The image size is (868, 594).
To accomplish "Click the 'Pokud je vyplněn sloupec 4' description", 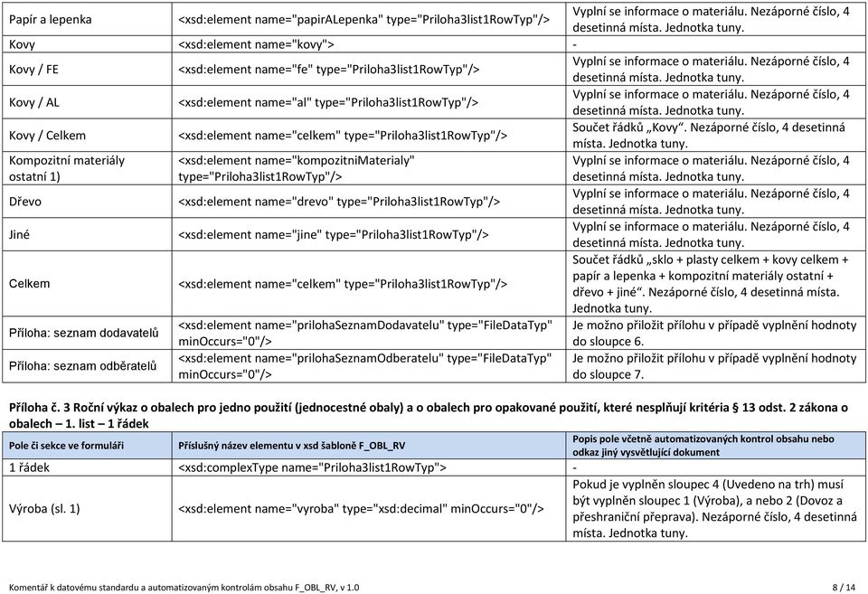I will [x=714, y=509].
